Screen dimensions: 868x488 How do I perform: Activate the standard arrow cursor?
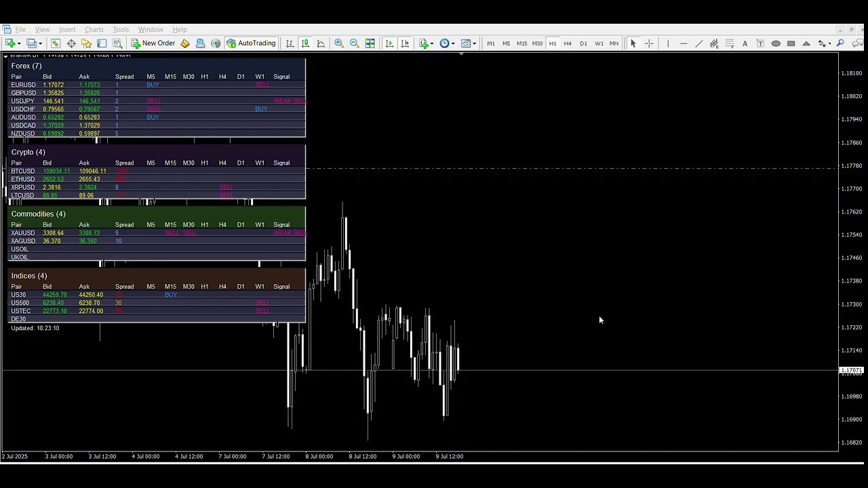(x=633, y=43)
